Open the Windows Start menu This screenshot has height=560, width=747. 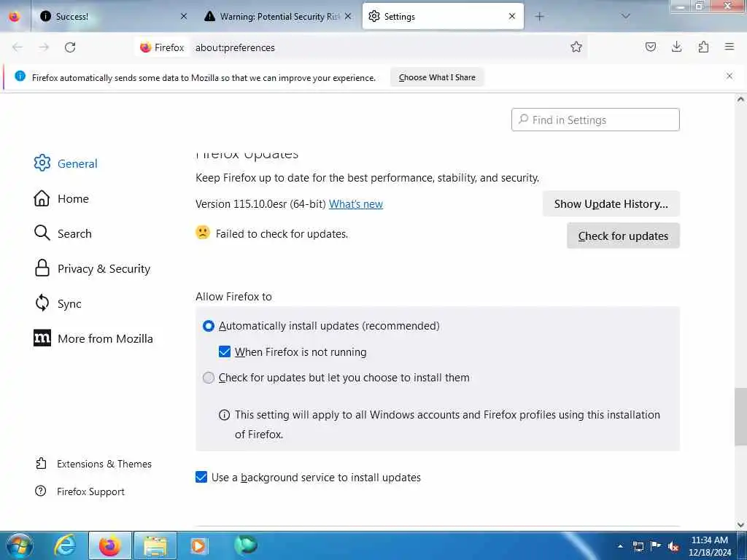click(19, 545)
